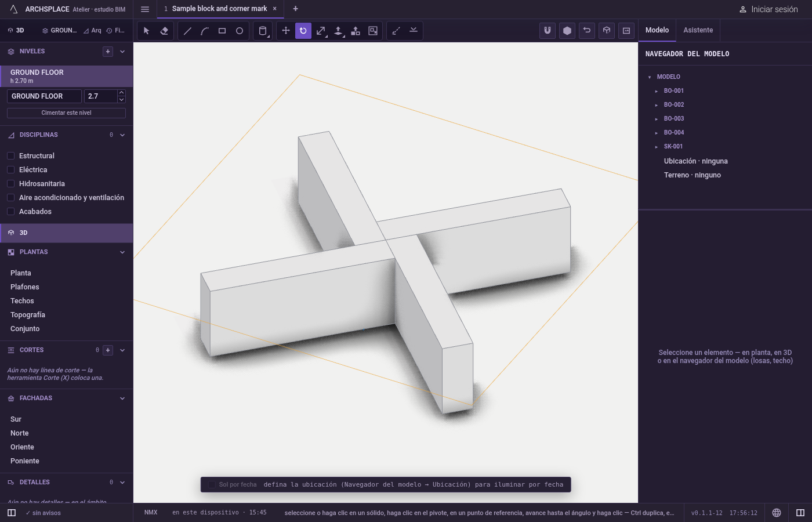Expand the BO-003 tree node

coord(657,119)
